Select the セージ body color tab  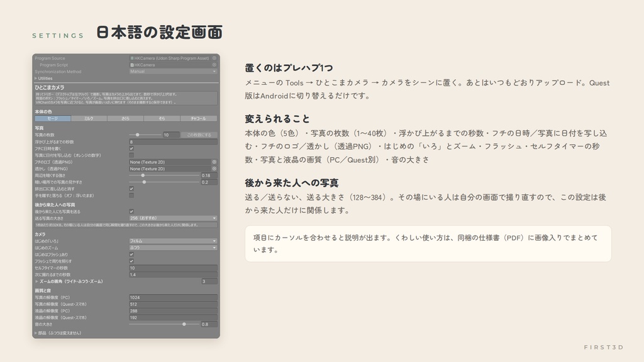point(53,119)
